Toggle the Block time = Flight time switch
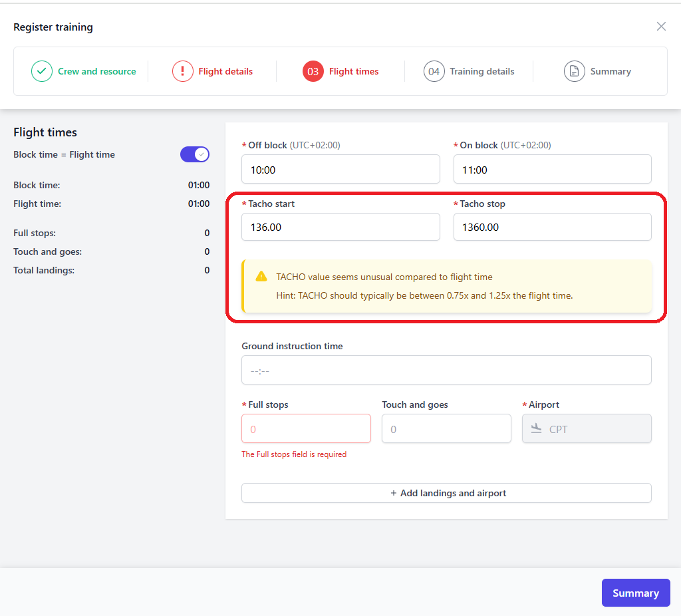This screenshot has width=681, height=616. click(x=195, y=154)
